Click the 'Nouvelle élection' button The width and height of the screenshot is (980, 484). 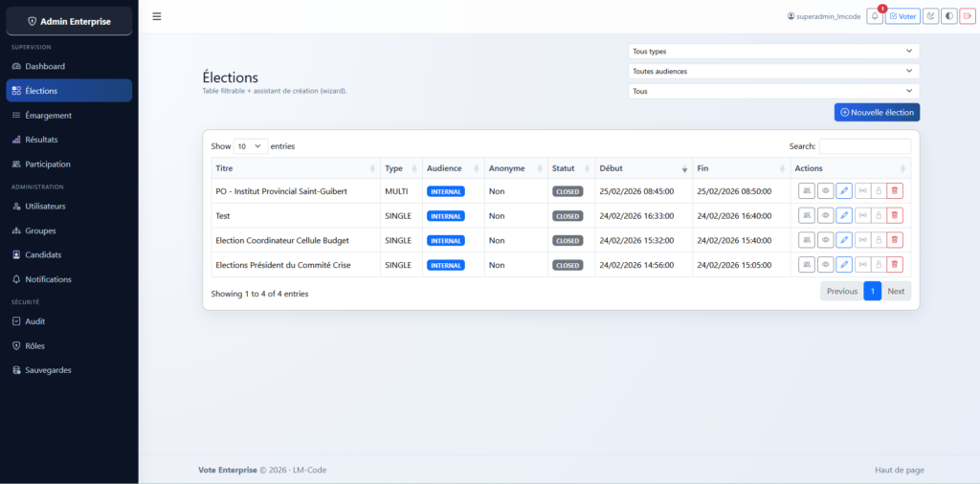877,112
